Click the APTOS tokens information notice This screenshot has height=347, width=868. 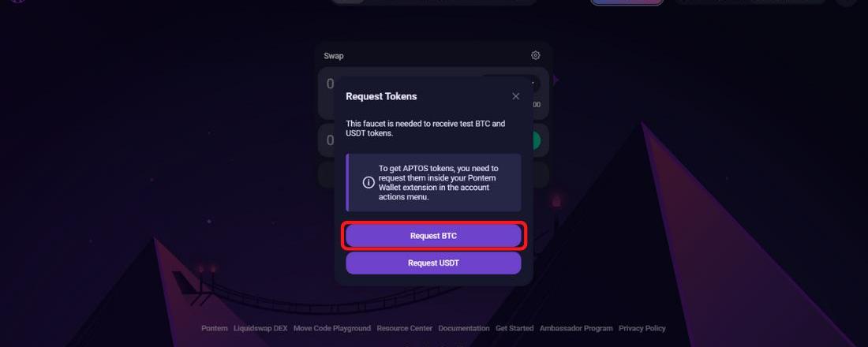(439, 182)
